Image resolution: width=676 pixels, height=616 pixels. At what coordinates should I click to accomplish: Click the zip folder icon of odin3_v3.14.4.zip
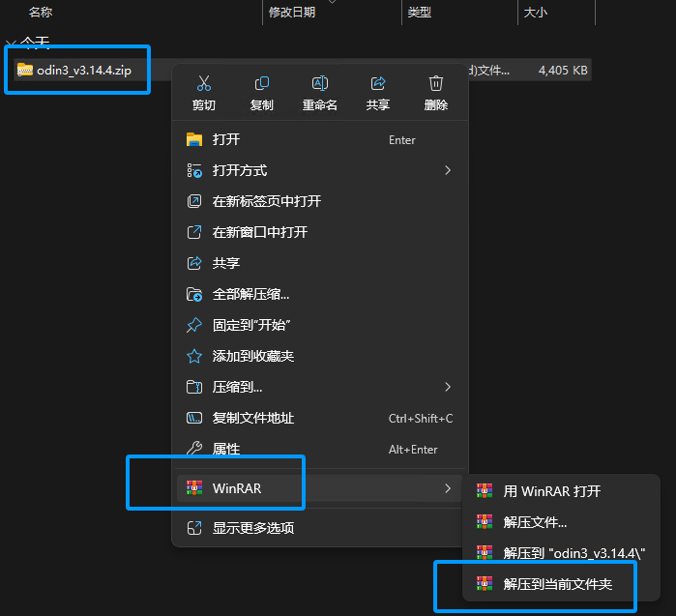24,70
